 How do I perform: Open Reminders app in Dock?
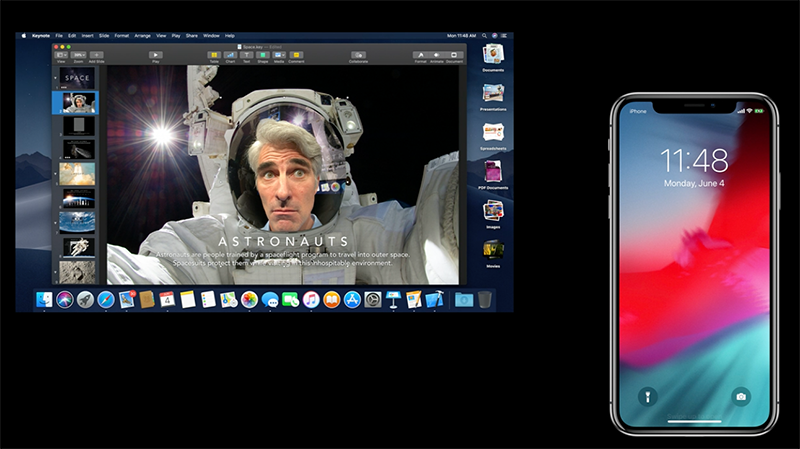coord(208,300)
